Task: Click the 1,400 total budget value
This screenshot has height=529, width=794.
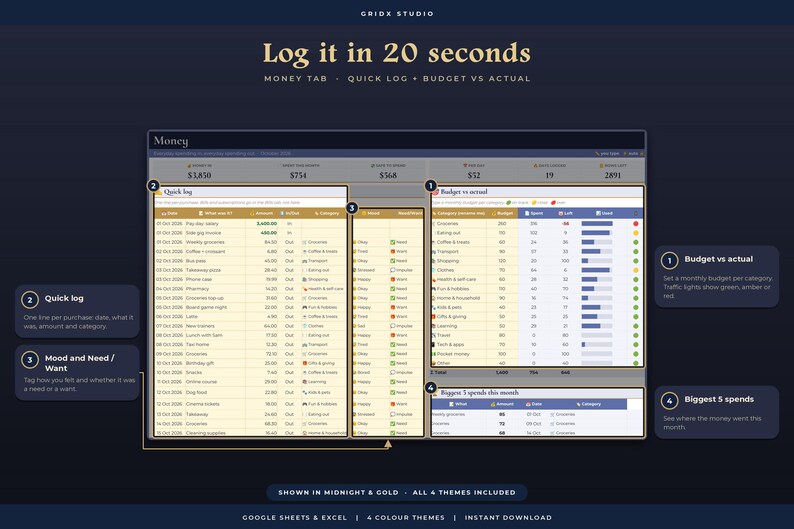Action: pos(502,373)
